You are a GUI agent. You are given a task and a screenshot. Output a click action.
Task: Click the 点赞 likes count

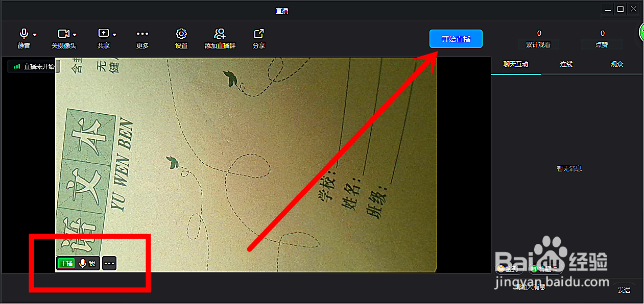(x=602, y=39)
